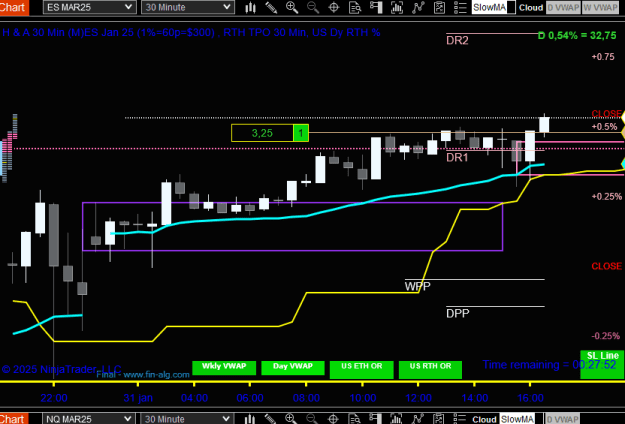Click the DR1 pivot label
625x424 pixels.
coord(457,157)
